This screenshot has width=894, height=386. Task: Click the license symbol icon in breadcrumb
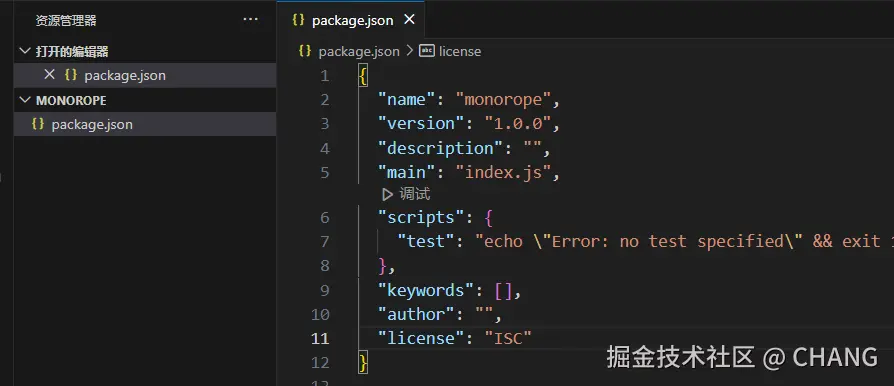(x=426, y=51)
